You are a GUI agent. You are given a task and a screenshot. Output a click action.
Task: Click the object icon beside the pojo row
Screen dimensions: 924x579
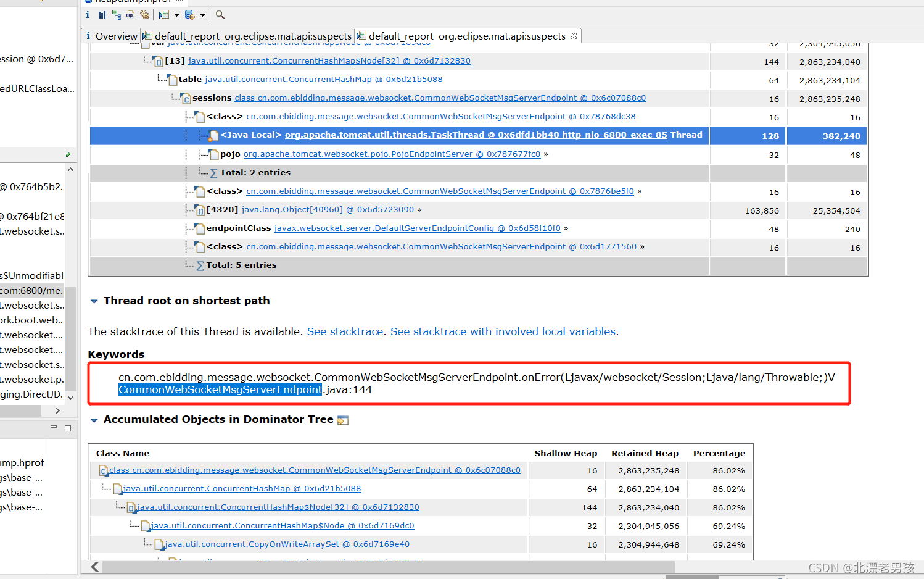coord(213,154)
